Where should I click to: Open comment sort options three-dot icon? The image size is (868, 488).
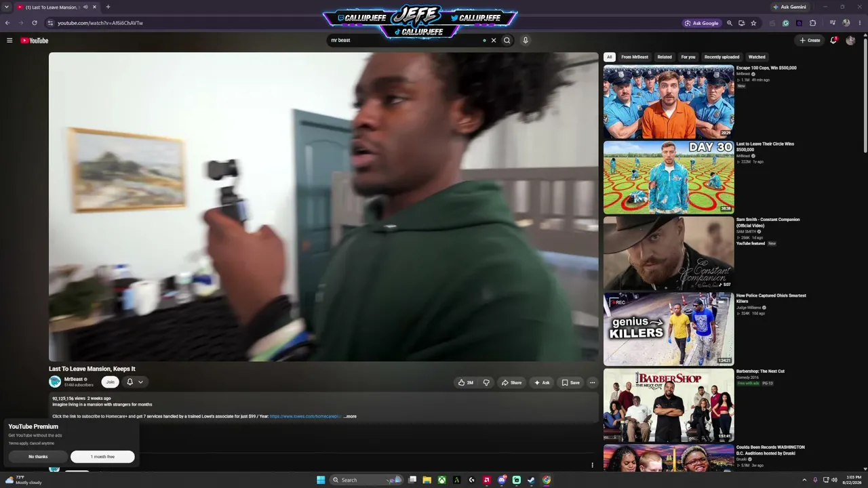pyautogui.click(x=592, y=465)
